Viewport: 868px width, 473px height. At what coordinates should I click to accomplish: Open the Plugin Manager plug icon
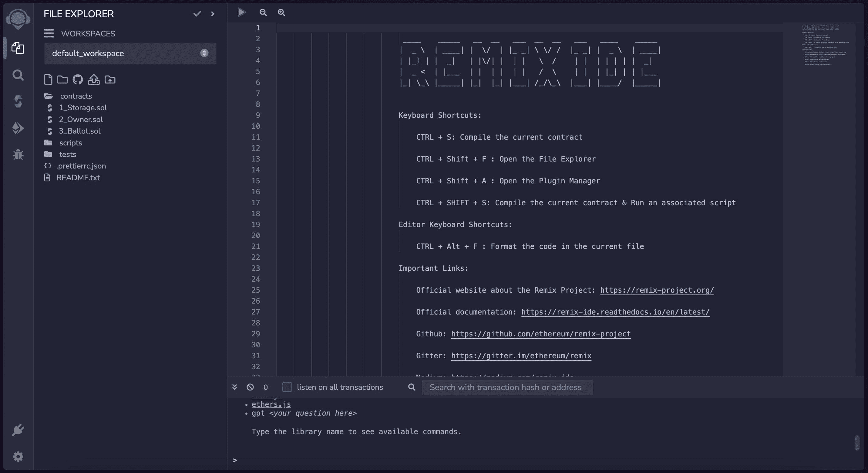18,430
